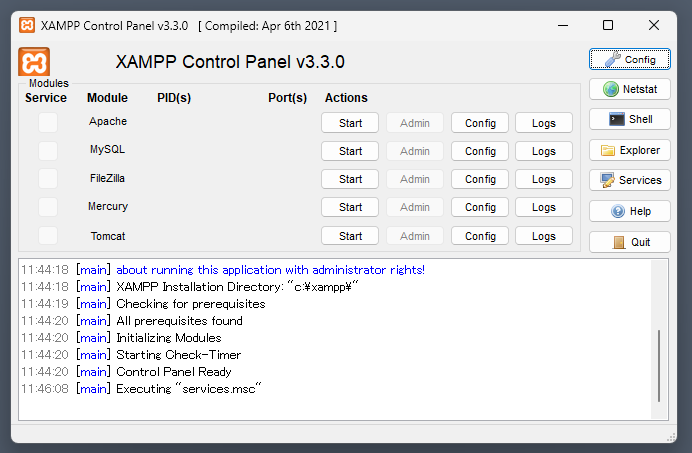692x453 pixels.
Task: Select the 'XAMPP Installation Directory' log line
Action: [x=190, y=287]
